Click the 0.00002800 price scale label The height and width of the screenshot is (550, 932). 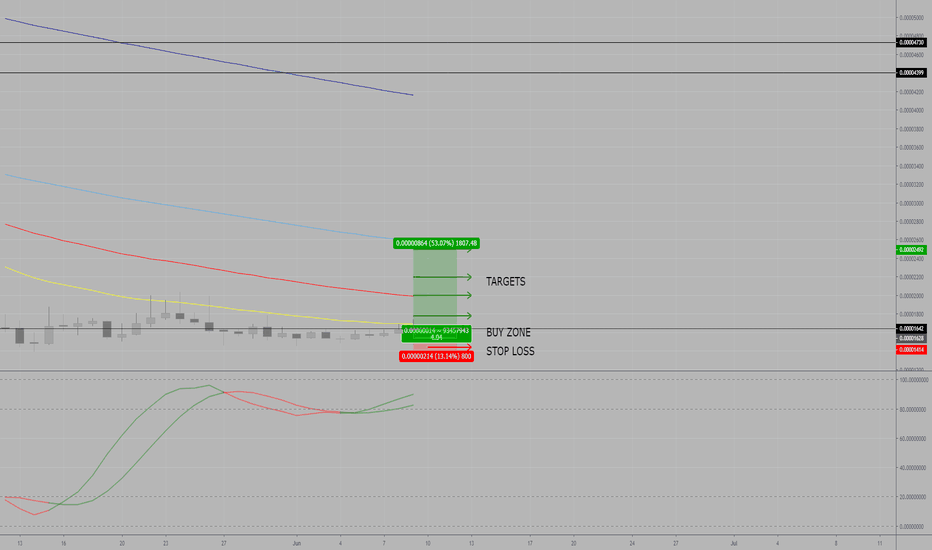[911, 222]
